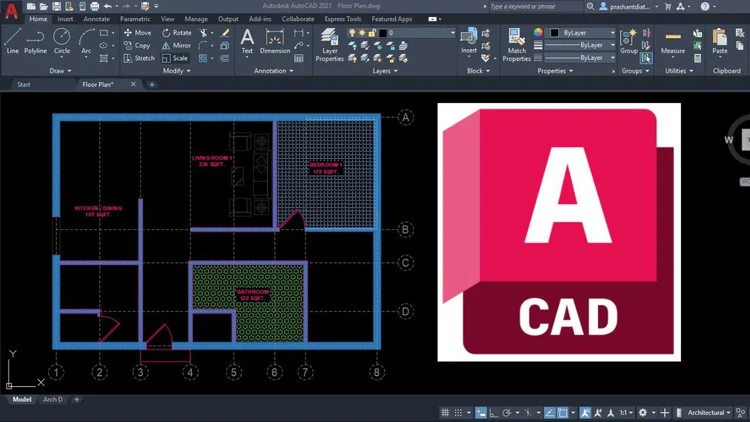
Task: Click the new drawing tab plus button
Action: pyautogui.click(x=152, y=85)
